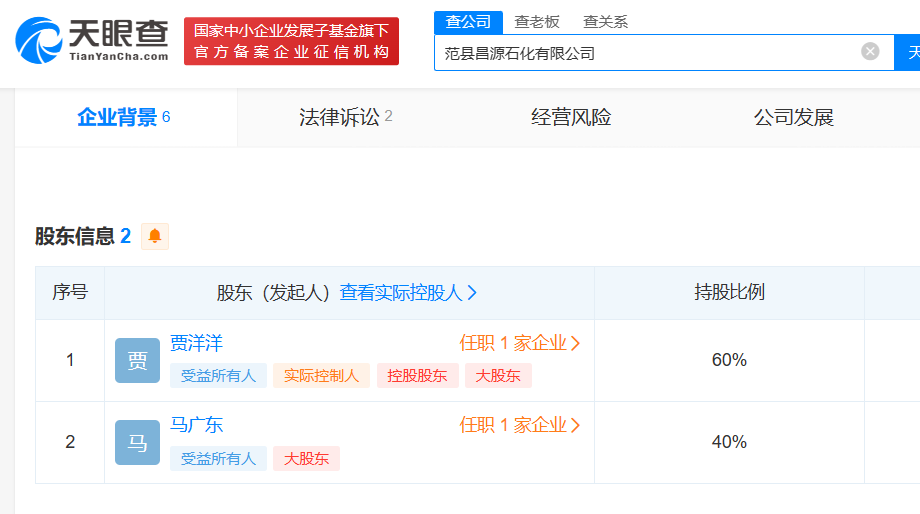Open shareholder 马广东 profile link

pyautogui.click(x=196, y=425)
